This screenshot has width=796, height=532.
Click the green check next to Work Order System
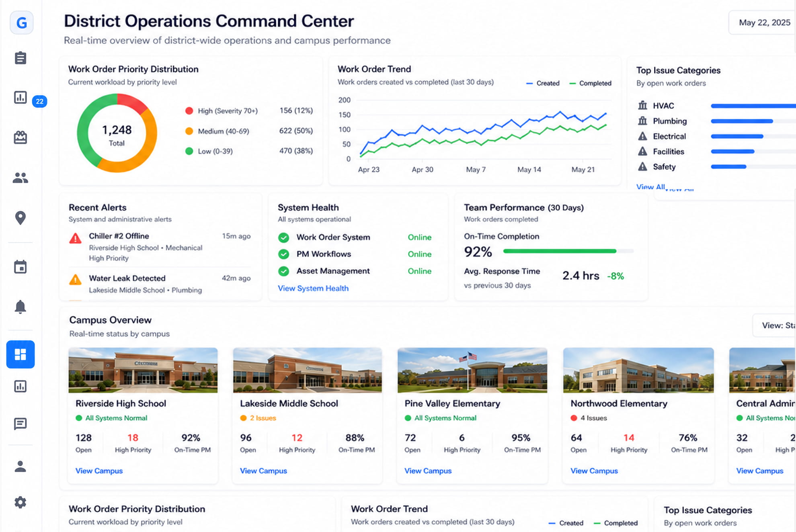coord(284,237)
